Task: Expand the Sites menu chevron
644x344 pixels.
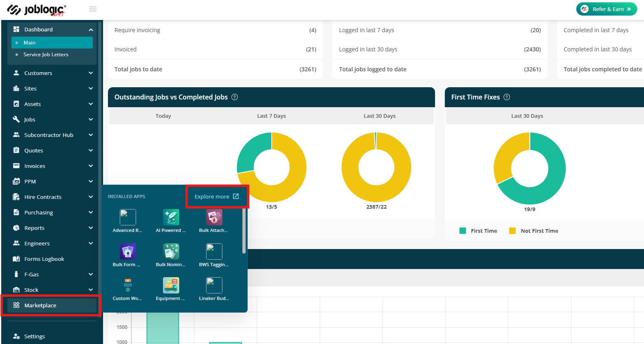Action: click(91, 88)
